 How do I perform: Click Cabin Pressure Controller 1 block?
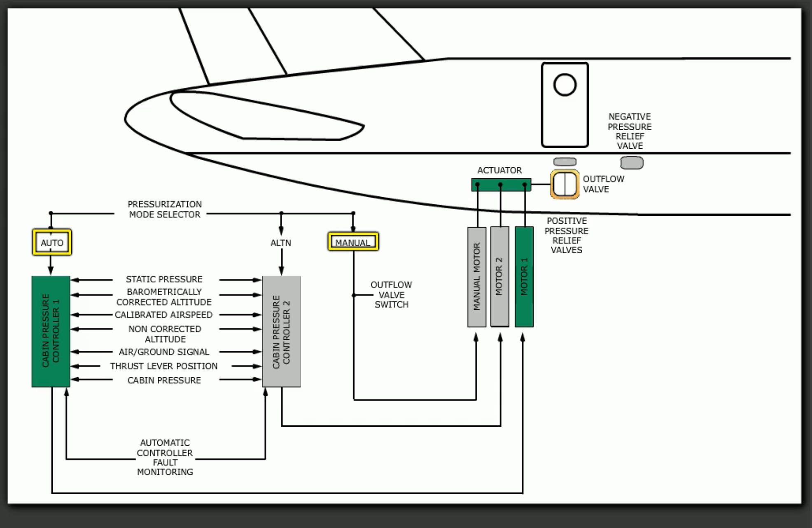coord(51,331)
